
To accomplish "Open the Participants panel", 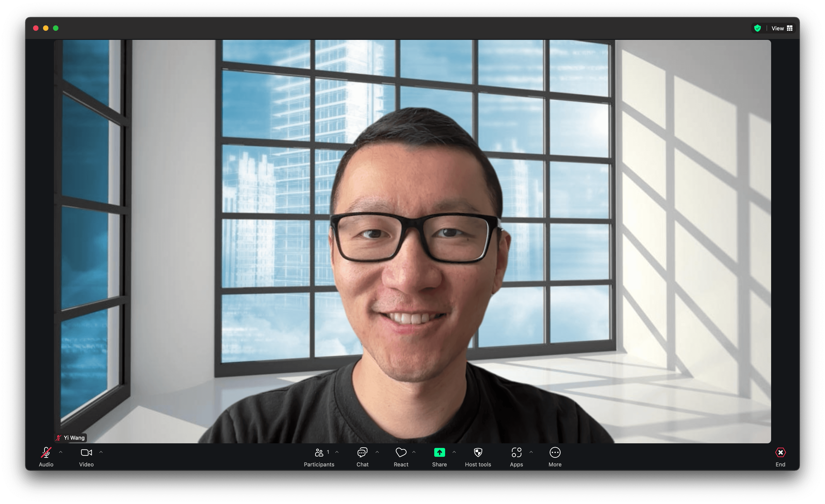I will click(319, 457).
